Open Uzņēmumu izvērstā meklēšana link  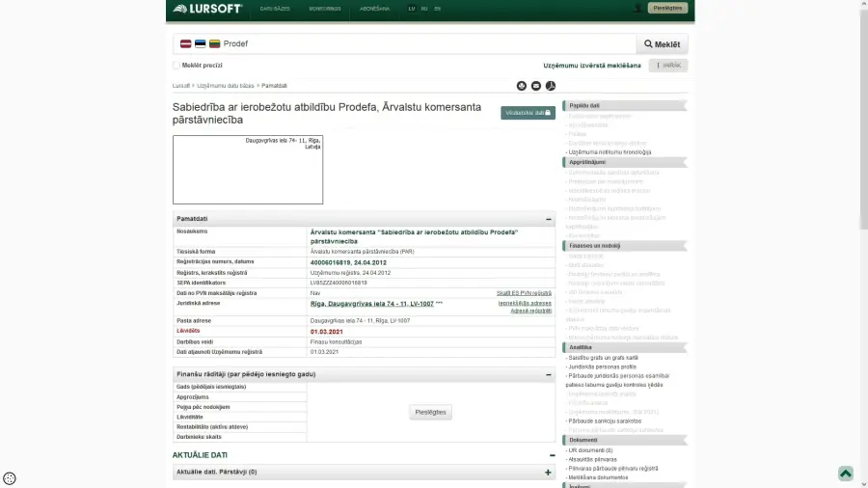click(592, 66)
